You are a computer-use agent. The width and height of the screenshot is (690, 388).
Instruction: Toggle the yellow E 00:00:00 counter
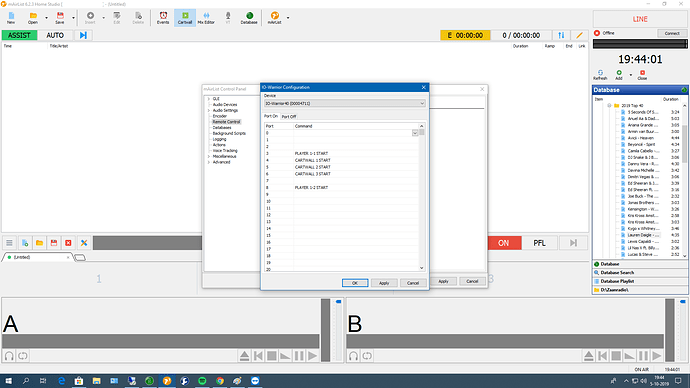465,35
